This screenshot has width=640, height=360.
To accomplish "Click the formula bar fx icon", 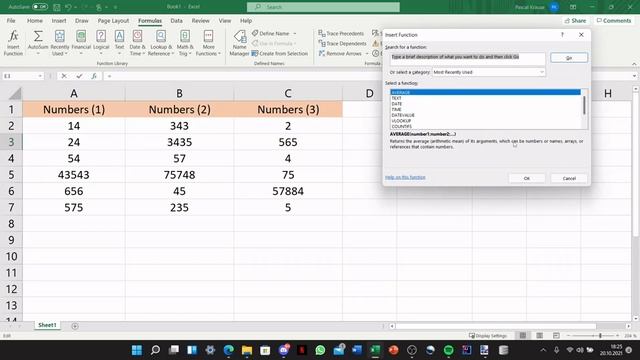I will tap(94, 76).
